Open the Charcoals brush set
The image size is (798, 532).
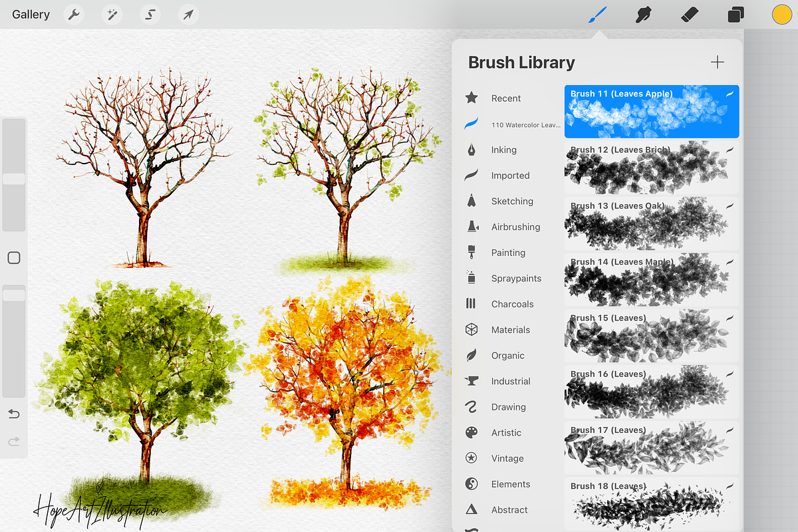(511, 304)
